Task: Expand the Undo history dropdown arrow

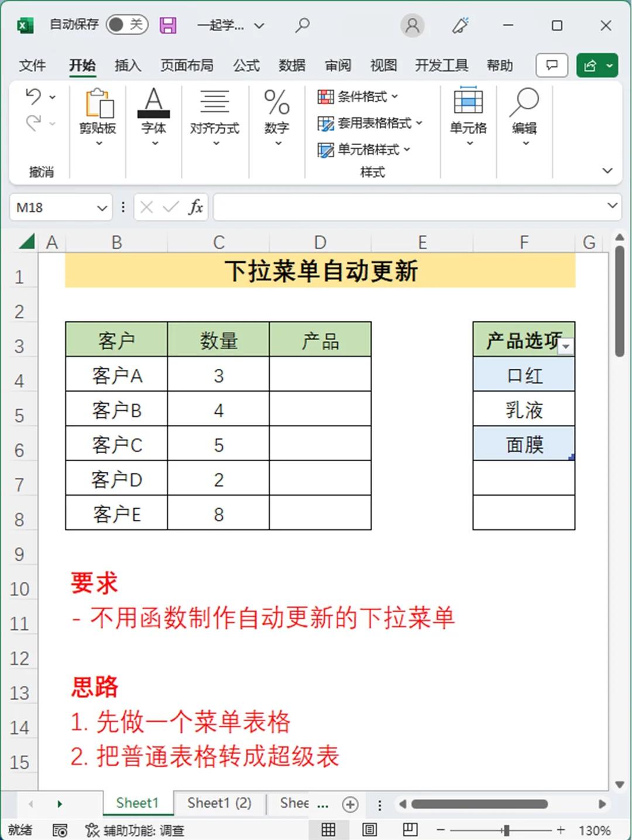Action: click(53, 97)
